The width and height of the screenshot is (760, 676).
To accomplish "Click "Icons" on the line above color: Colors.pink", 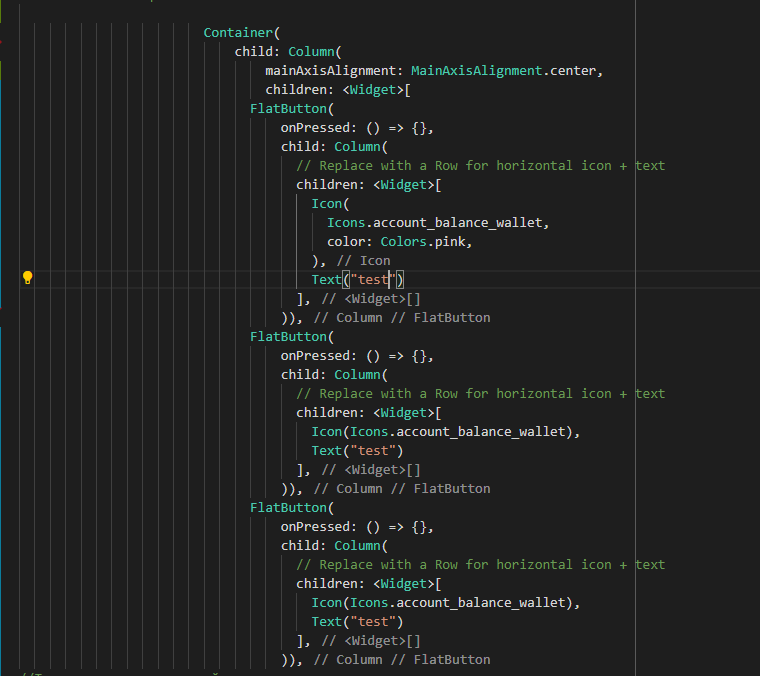I will (346, 223).
